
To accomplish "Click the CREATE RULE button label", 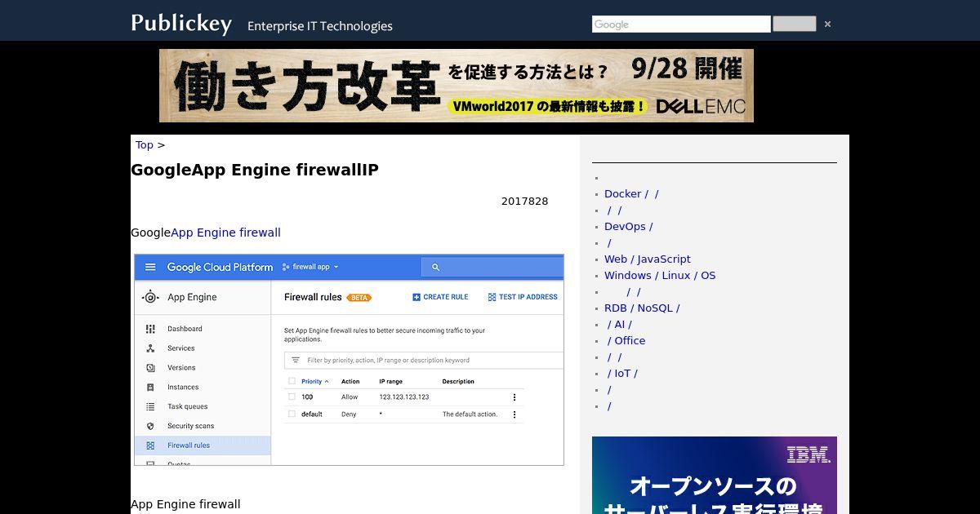I will click(446, 297).
